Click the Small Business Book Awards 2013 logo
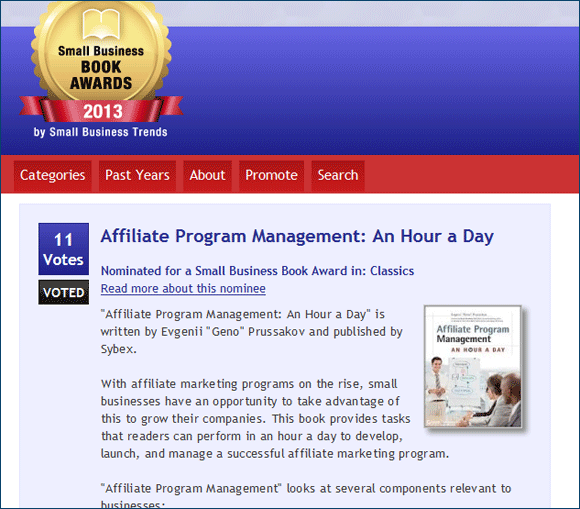 click(101, 70)
